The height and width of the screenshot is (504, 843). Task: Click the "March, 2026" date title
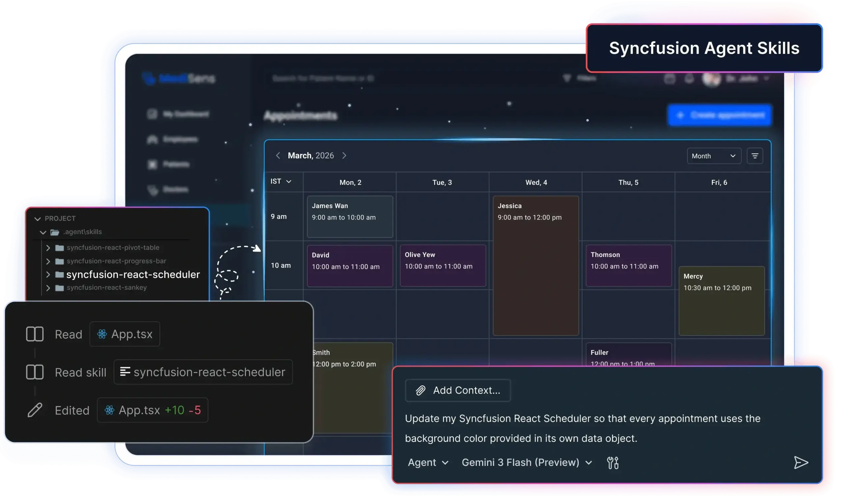(311, 156)
